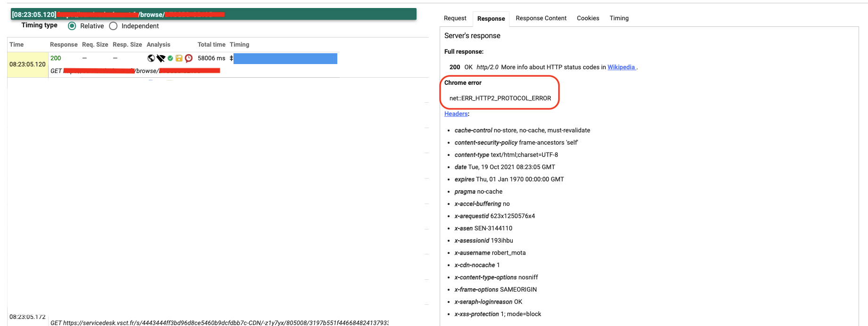Click the content-security-policy header entry
Screen dimensions: 868x326
coord(516,143)
